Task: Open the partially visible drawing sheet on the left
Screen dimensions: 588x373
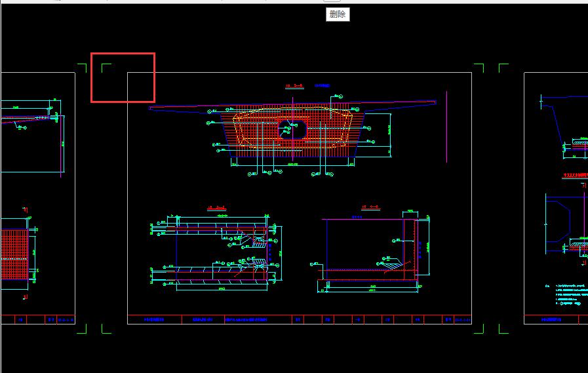Action: point(37,197)
